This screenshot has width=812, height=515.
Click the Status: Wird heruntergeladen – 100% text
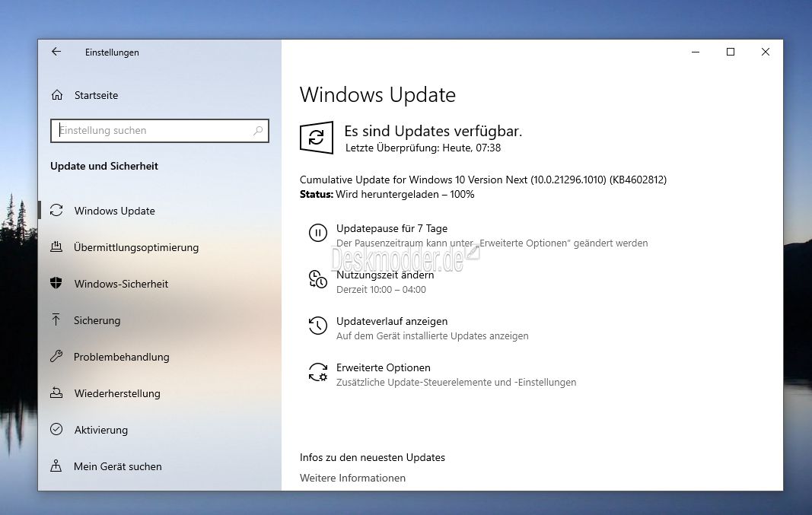387,194
